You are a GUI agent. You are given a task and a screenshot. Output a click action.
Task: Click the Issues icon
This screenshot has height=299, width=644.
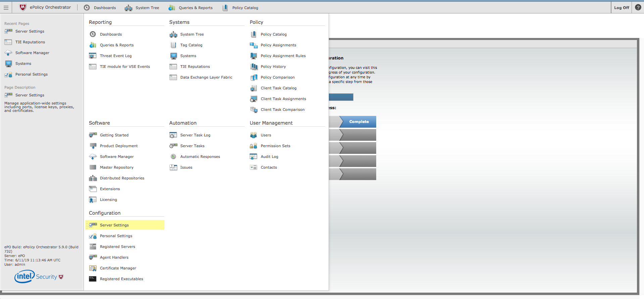173,167
